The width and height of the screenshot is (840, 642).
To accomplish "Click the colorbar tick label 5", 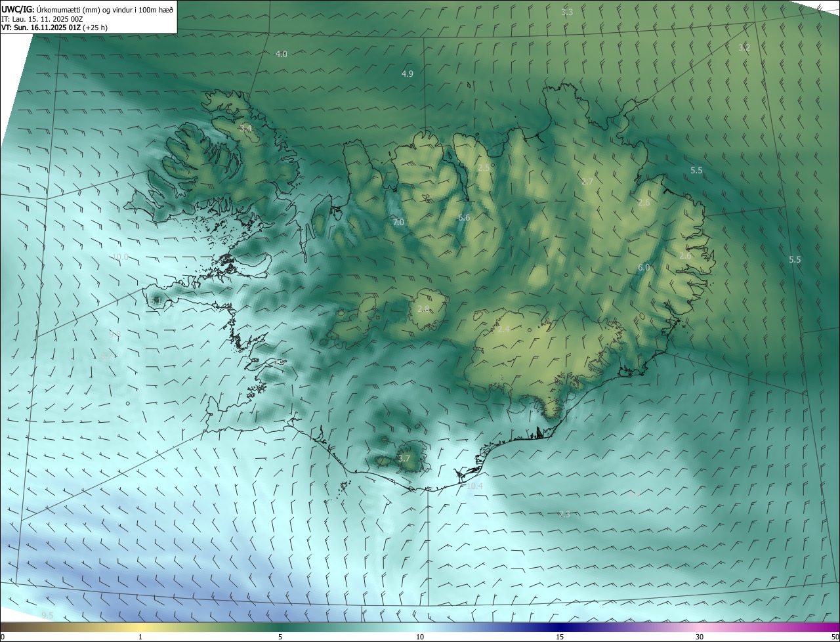I will coord(280,637).
